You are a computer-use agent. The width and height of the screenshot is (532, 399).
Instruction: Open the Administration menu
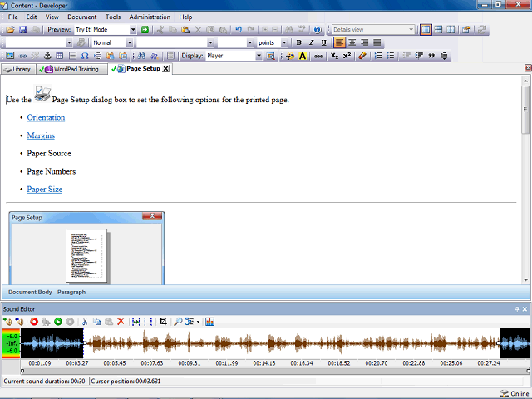(x=150, y=17)
